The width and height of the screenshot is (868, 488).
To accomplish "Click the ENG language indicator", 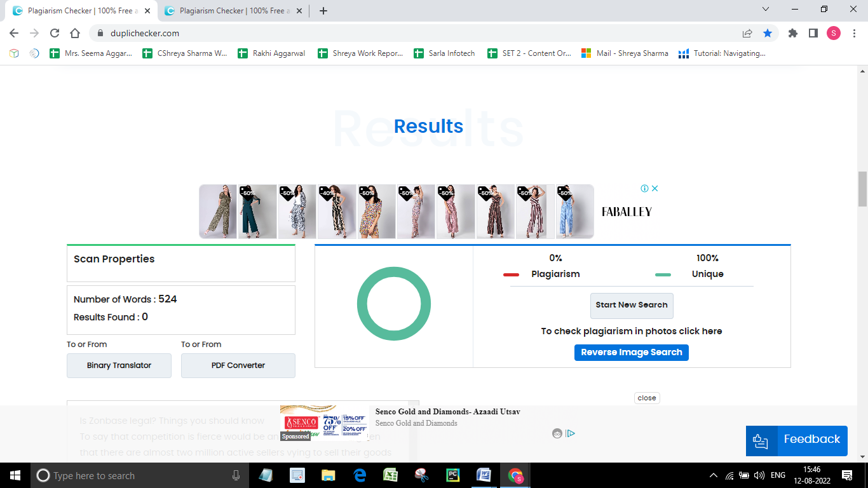I will tap(778, 475).
